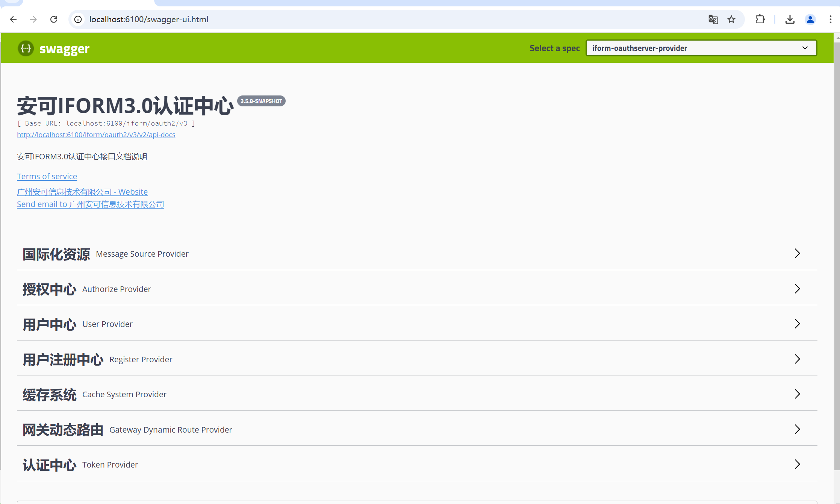The image size is (840, 504).
Task: Open the Chrome three-dot menu
Action: coord(830,20)
